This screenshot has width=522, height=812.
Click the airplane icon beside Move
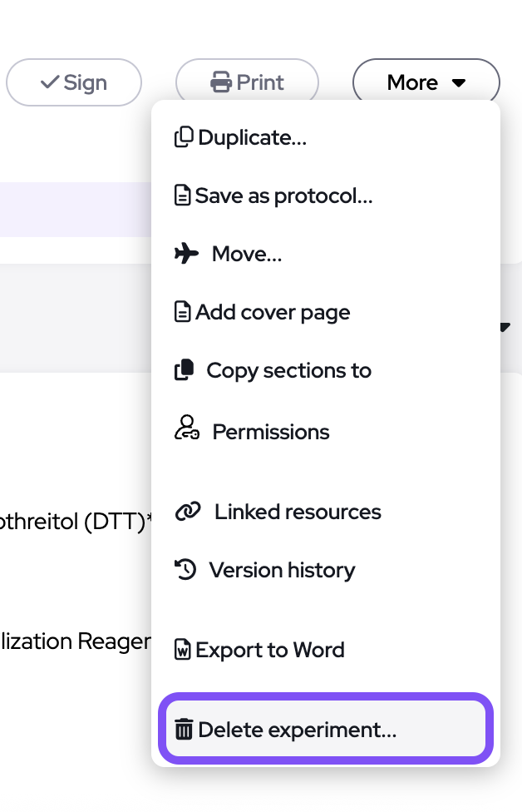pyautogui.click(x=186, y=254)
